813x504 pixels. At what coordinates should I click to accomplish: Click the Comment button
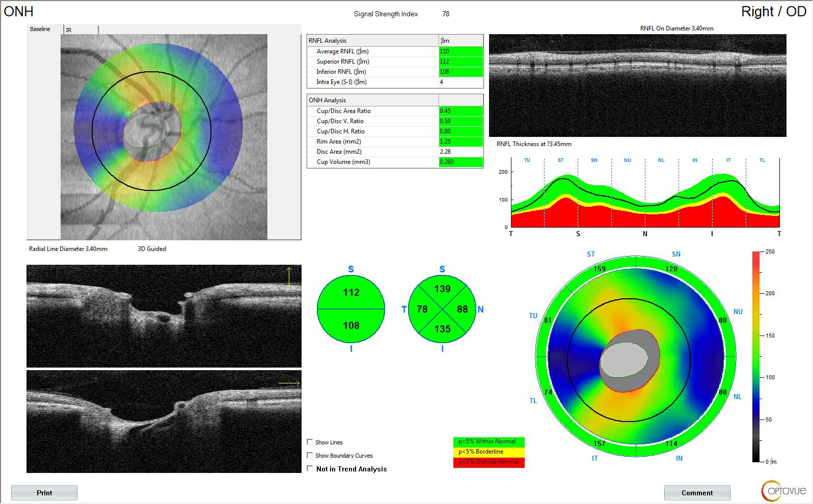point(697,492)
